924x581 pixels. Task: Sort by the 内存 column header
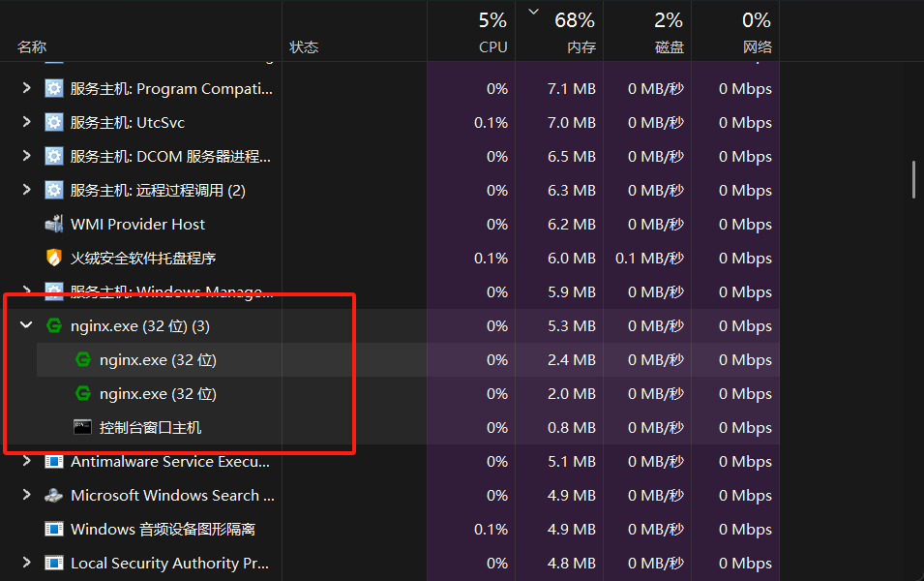[581, 47]
